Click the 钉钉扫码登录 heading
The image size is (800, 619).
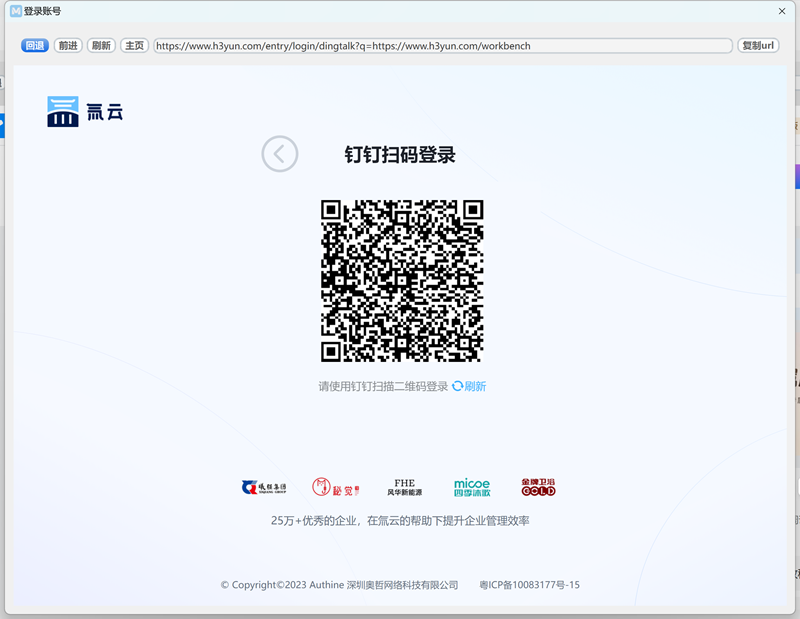[x=399, y=155]
